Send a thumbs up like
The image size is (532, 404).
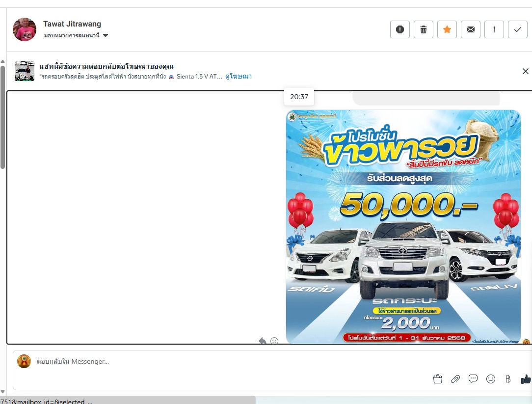[526, 379]
